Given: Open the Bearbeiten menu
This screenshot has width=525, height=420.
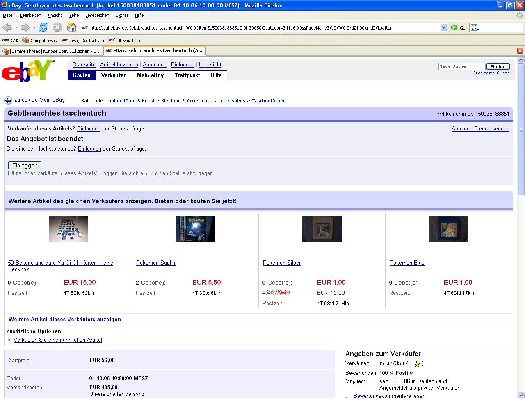Looking at the screenshot, I should point(30,15).
